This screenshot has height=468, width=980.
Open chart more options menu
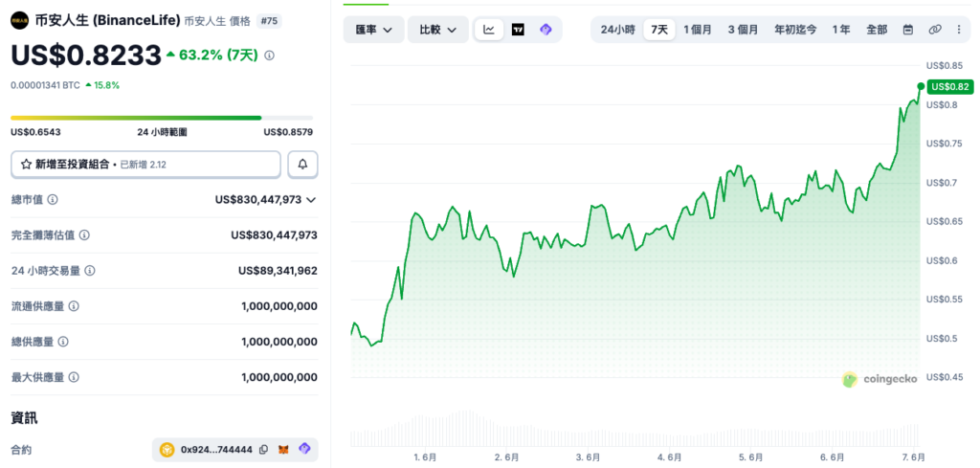959,30
